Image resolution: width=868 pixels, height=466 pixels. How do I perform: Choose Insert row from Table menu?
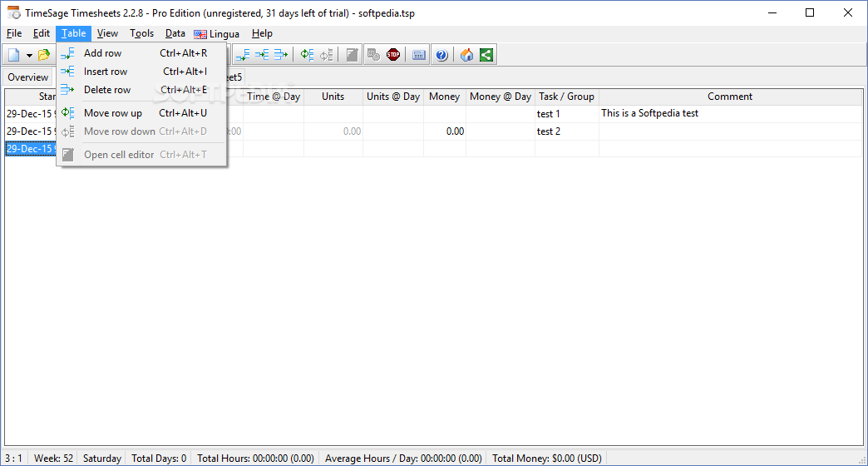pyautogui.click(x=141, y=72)
